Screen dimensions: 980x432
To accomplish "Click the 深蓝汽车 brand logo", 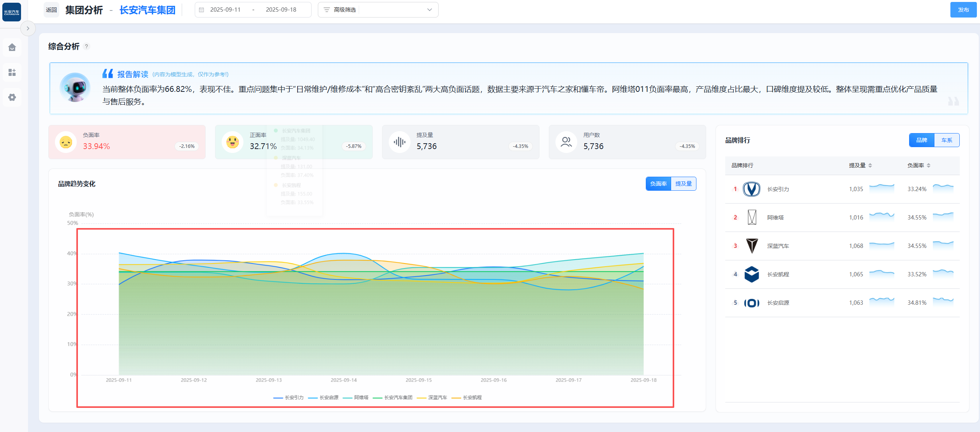I will 752,246.
